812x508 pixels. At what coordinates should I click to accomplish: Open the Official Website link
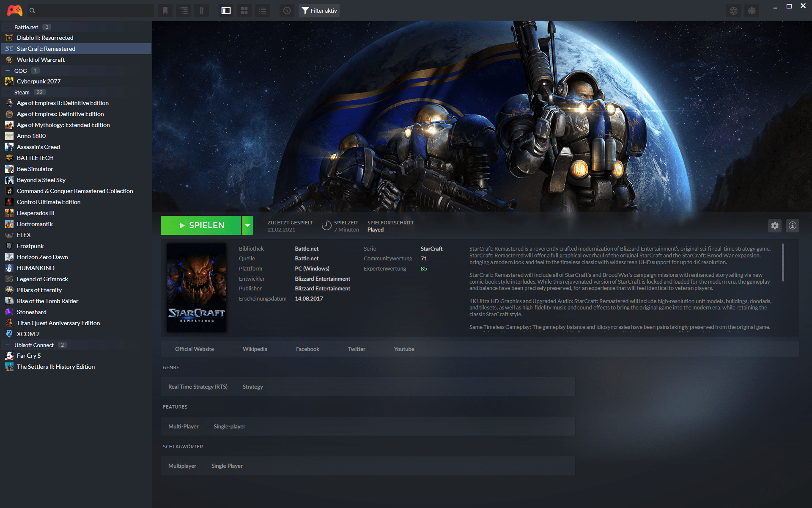(195, 349)
